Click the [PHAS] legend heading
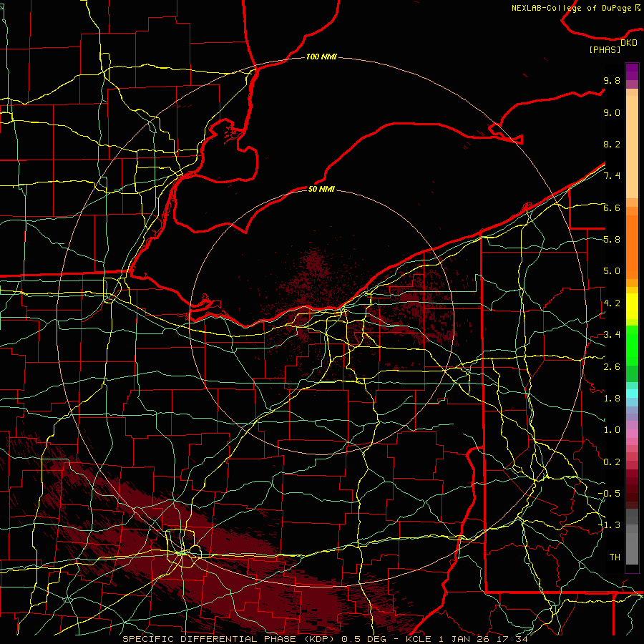The image size is (644, 644). click(x=605, y=49)
